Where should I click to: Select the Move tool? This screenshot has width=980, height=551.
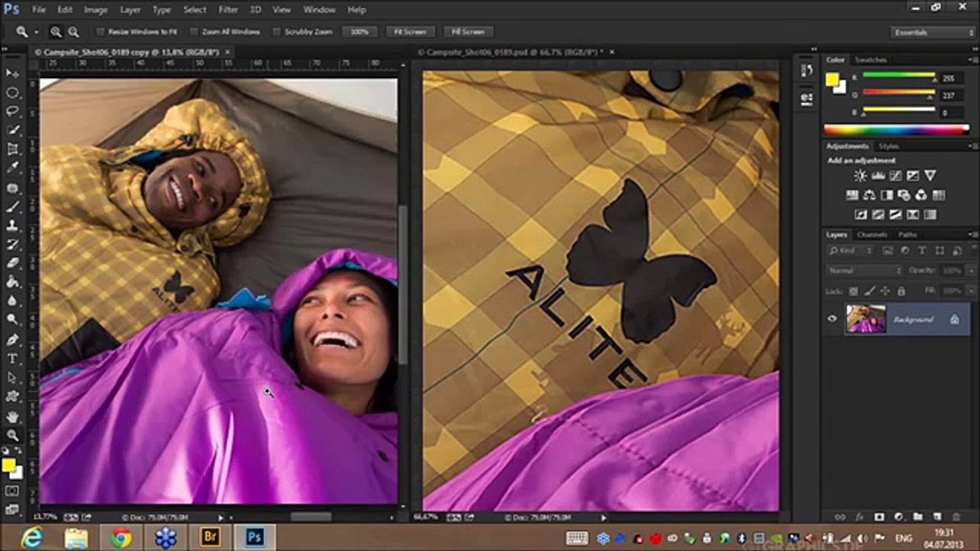(12, 73)
